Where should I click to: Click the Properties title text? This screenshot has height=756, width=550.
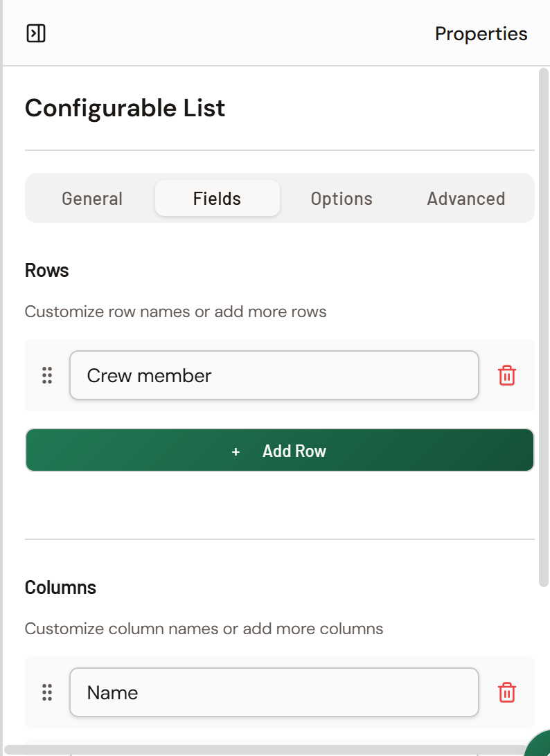(x=481, y=34)
